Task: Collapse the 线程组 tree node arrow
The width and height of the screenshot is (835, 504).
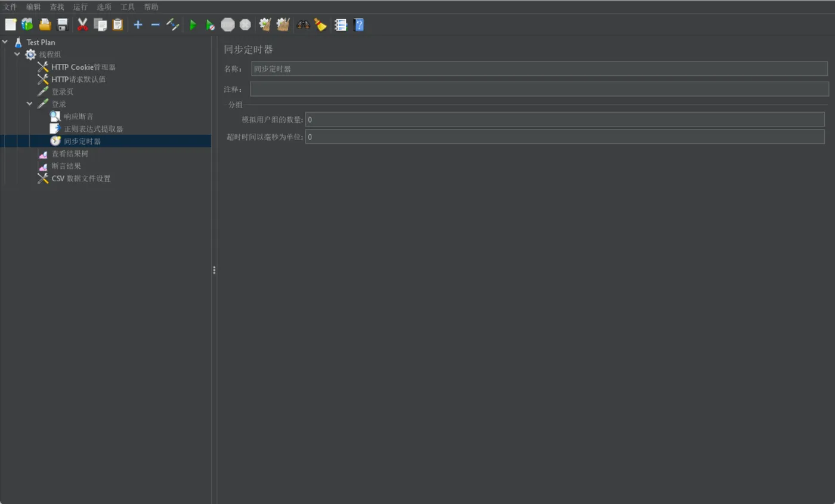Action: 17,54
